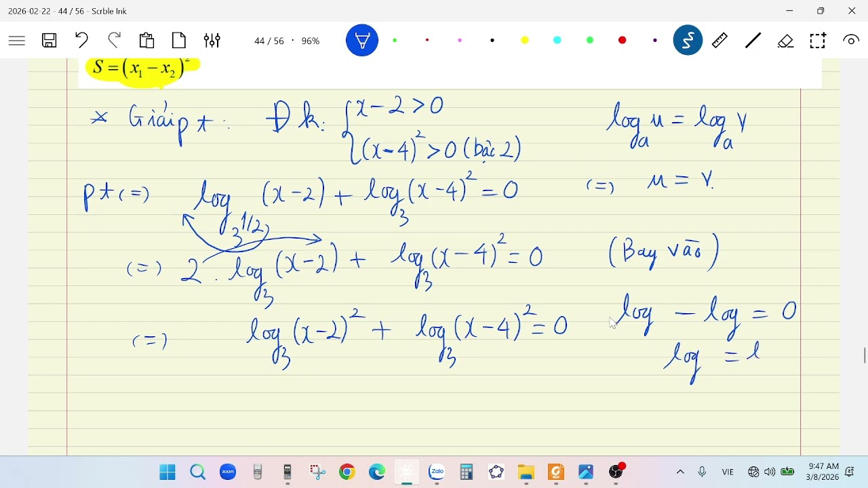The height and width of the screenshot is (488, 868).
Task: Restore down the Scrble Ink window
Action: 821,11
